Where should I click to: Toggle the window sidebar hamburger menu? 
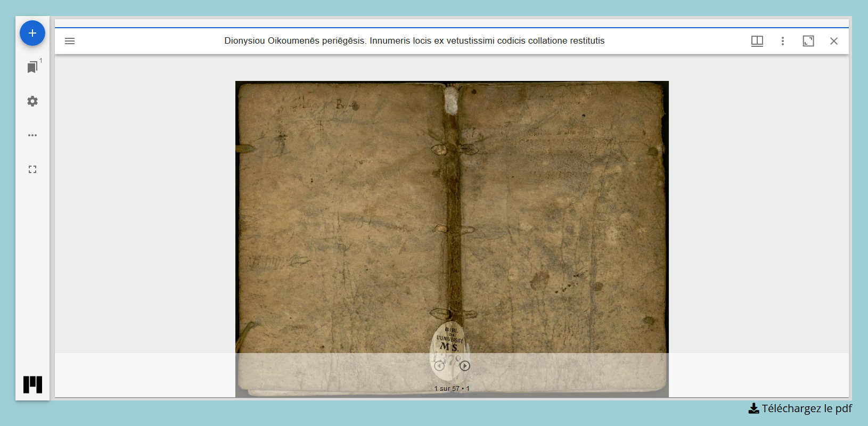(x=70, y=41)
